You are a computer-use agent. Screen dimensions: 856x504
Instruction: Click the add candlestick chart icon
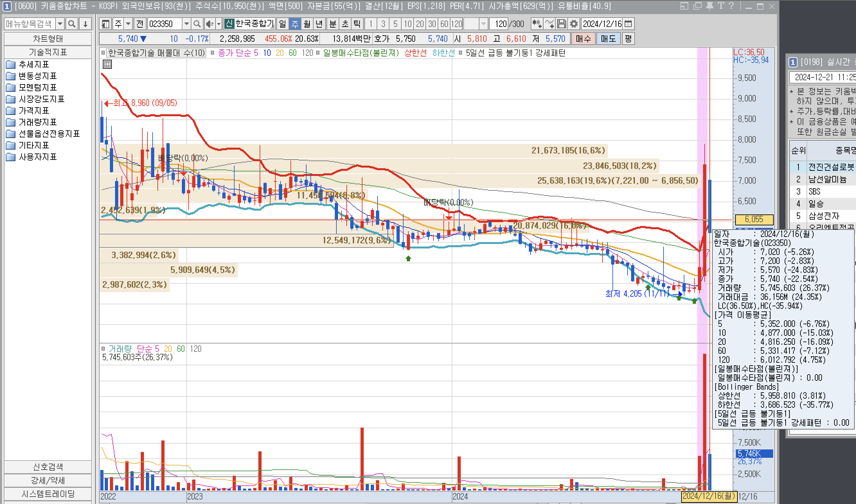point(537,24)
